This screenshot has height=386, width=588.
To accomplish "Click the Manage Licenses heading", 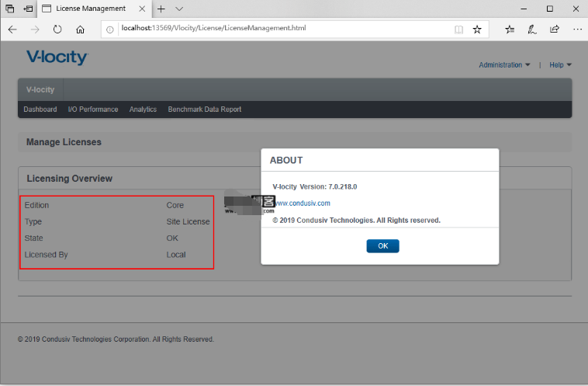I will pyautogui.click(x=64, y=142).
